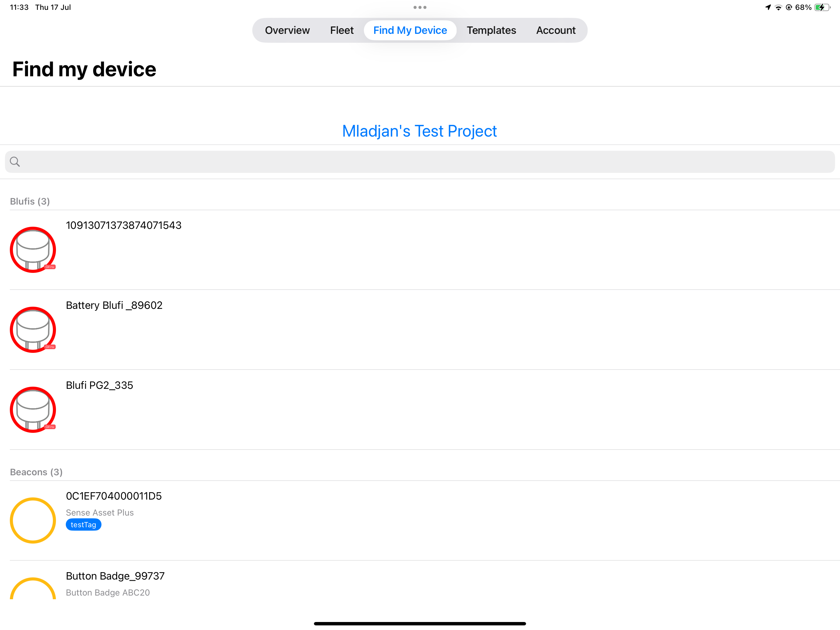Select the Blufi PG2_335 device name
840x630 pixels.
coord(100,385)
